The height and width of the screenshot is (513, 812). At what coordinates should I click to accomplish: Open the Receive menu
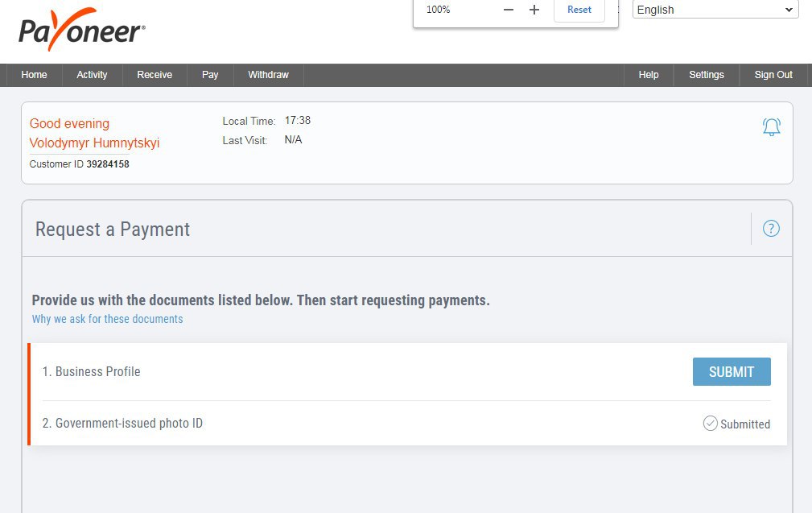(x=155, y=75)
